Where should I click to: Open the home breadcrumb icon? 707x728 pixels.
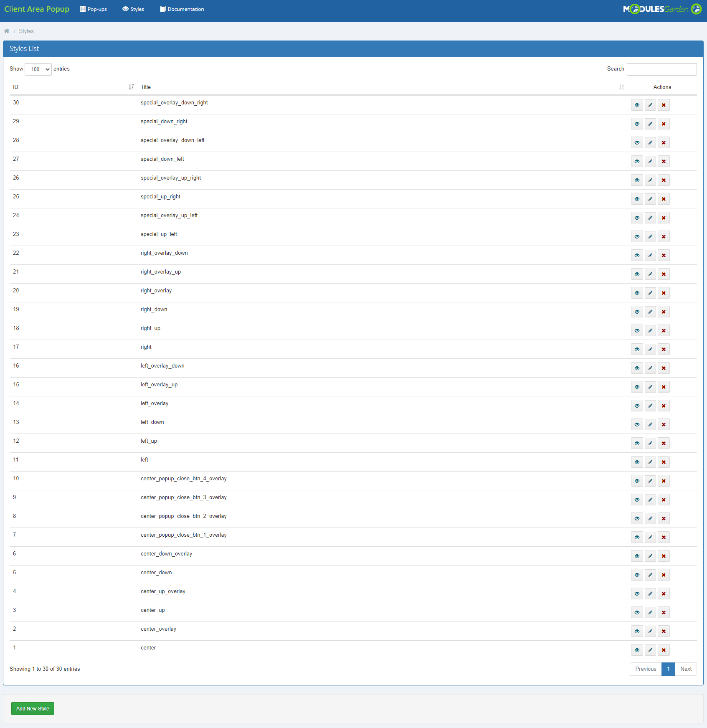[x=7, y=30]
